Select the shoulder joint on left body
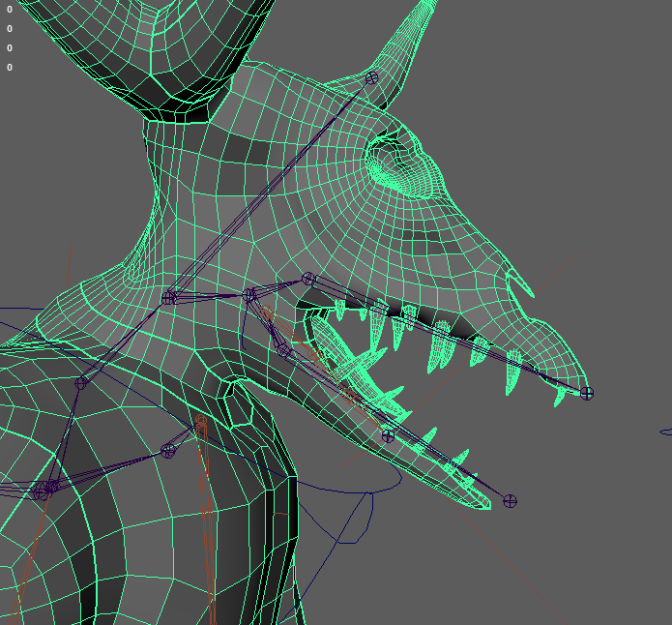 81,383
